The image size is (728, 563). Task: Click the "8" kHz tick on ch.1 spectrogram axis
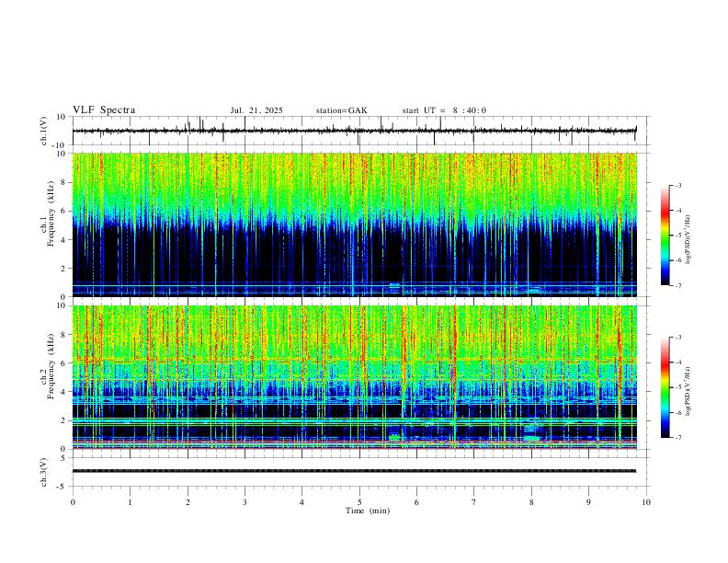point(64,182)
